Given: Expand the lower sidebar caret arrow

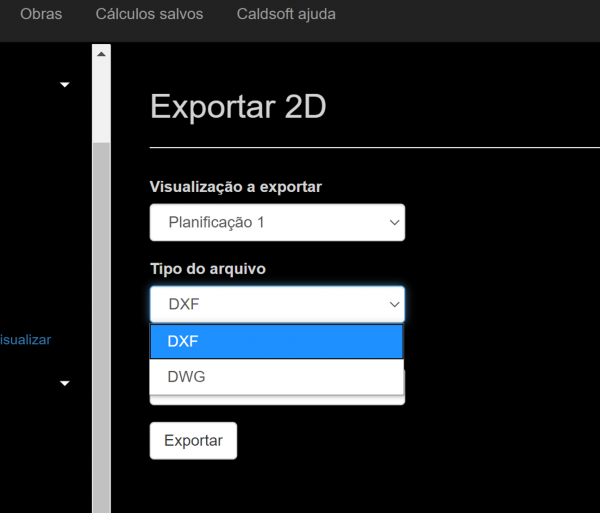Looking at the screenshot, I should pos(65,383).
